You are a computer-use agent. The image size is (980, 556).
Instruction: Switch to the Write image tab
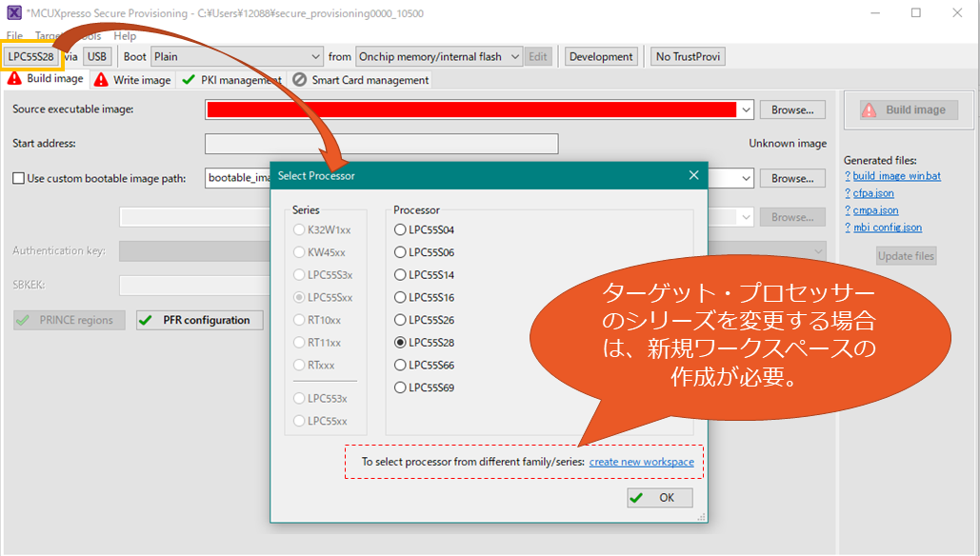(133, 80)
